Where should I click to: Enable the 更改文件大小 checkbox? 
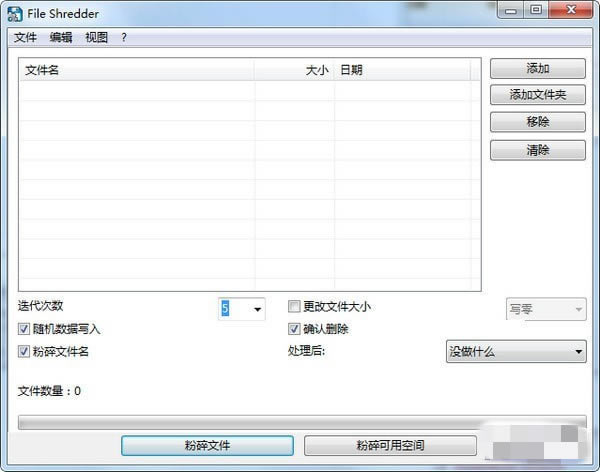point(294,306)
